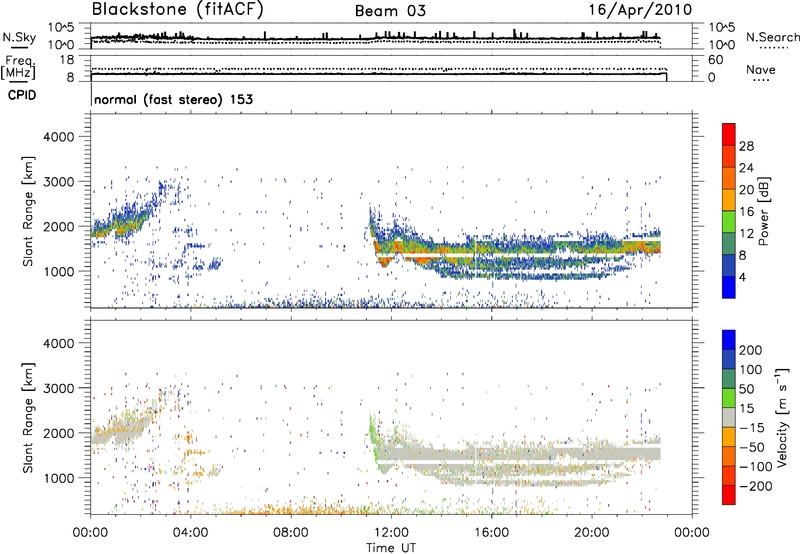Click the 'CPID' row label

[x=22, y=95]
